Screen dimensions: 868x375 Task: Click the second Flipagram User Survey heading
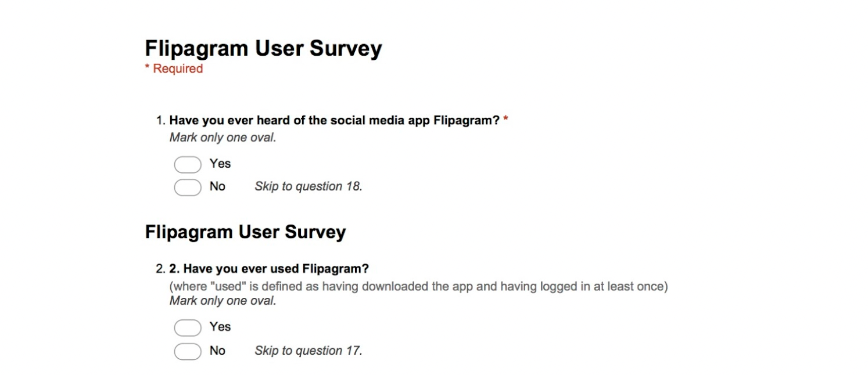coord(245,232)
